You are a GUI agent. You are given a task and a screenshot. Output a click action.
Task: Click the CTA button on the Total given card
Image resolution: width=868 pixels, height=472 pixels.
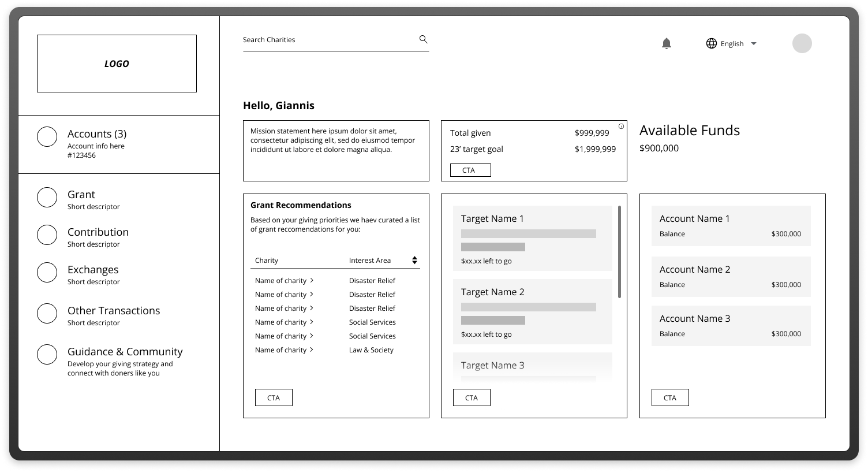[x=470, y=170]
